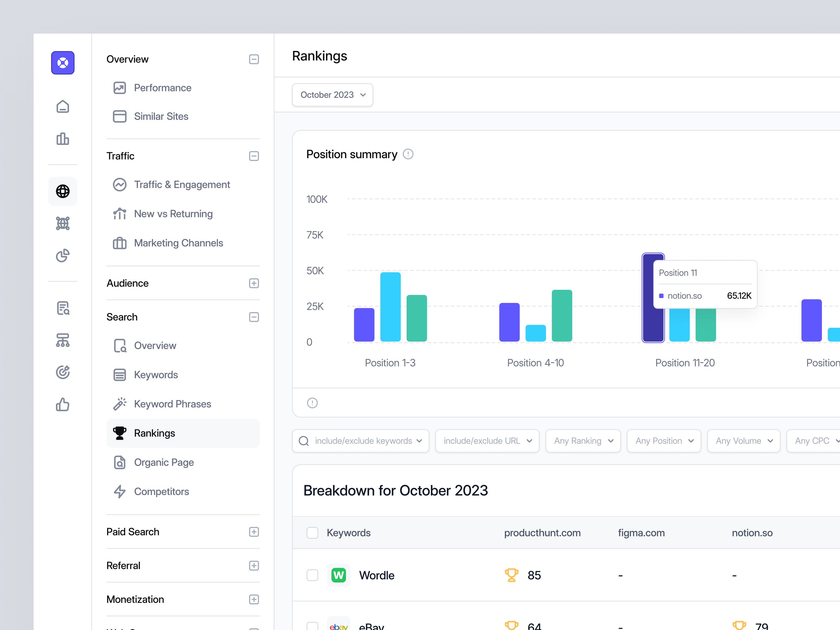The width and height of the screenshot is (840, 630).
Task: Expand the Audience section
Action: [254, 283]
